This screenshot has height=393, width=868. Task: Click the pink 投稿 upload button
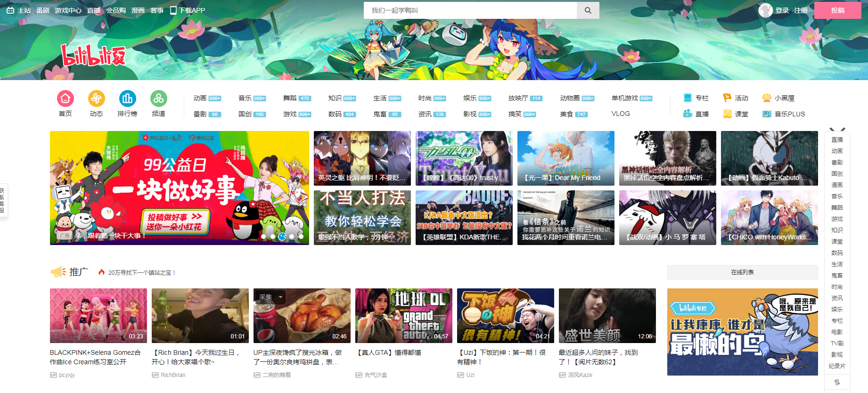point(838,10)
